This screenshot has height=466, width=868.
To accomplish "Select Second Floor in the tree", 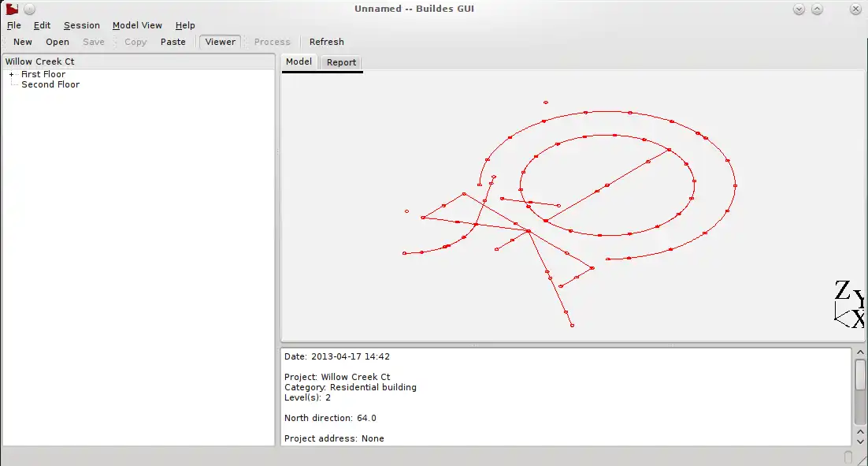I will point(50,85).
